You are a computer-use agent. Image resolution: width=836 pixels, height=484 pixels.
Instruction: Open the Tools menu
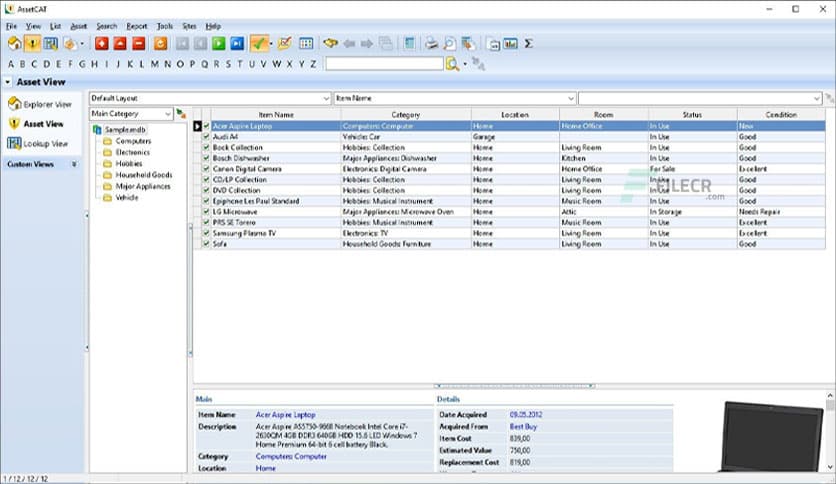(165, 26)
